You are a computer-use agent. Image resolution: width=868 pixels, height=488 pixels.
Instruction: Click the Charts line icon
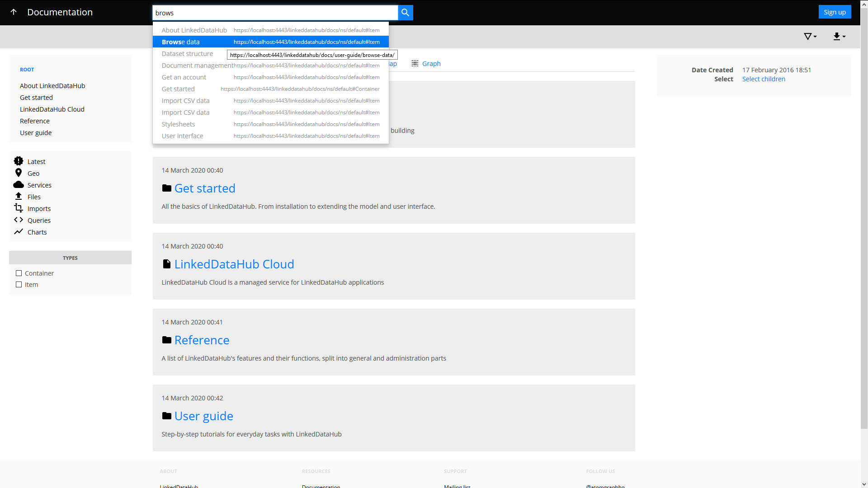coord(19,232)
